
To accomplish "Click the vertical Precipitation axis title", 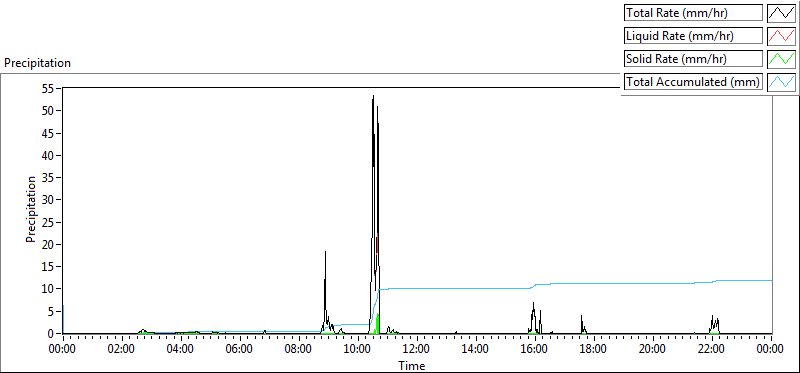I will 31,210.
